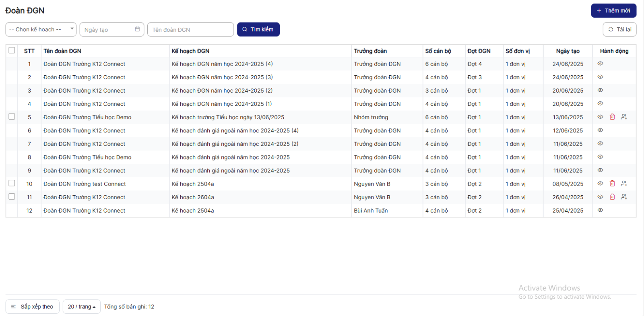Click trash icon for row 10
Screen dimensions: 644x316
point(612,184)
